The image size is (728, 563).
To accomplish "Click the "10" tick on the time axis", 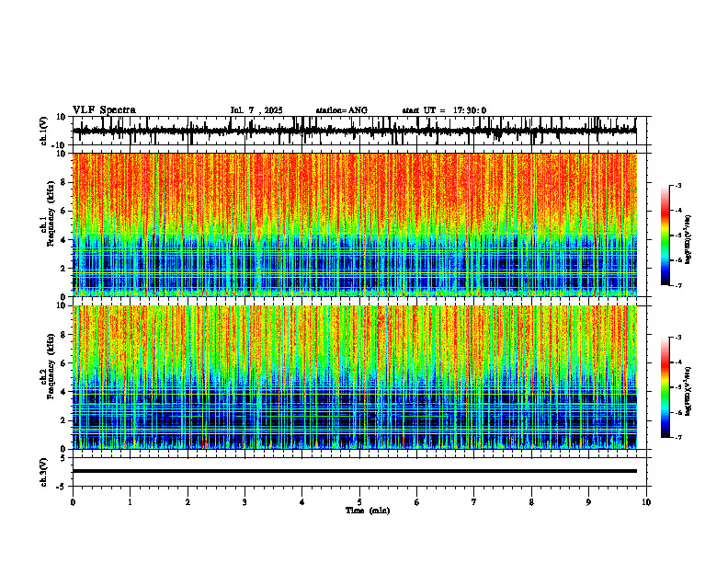I will click(646, 502).
